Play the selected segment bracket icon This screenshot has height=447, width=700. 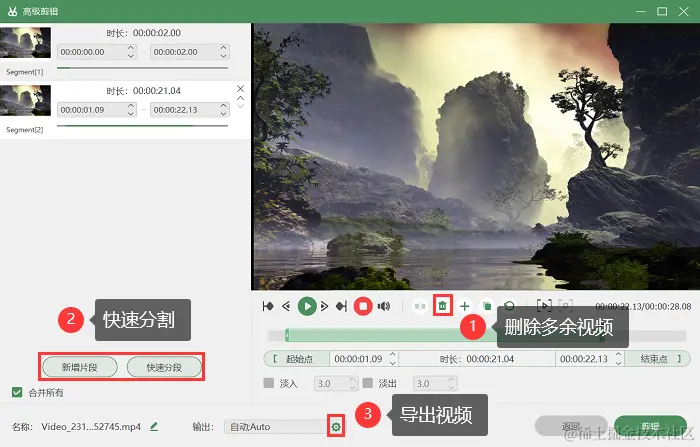544,306
